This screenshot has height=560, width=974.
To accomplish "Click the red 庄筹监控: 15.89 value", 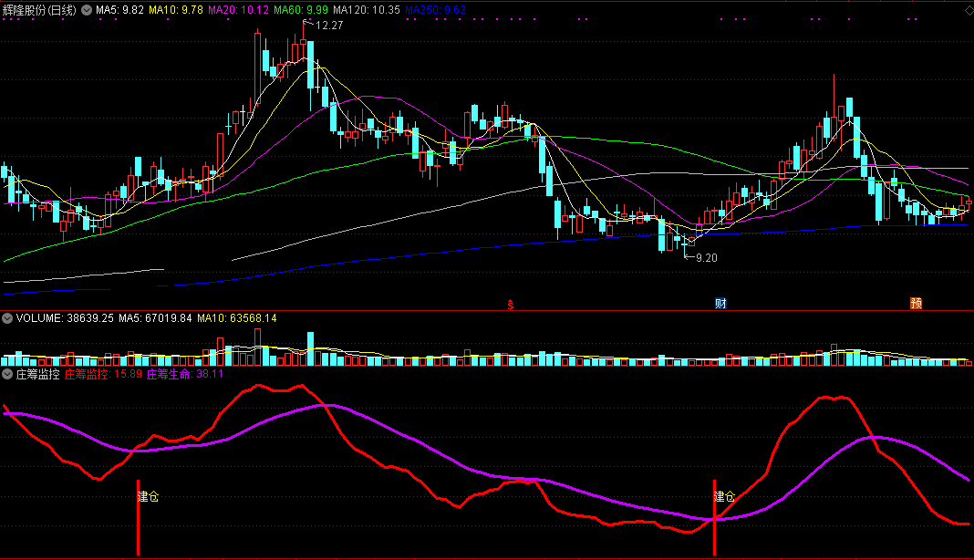I will coord(103,374).
